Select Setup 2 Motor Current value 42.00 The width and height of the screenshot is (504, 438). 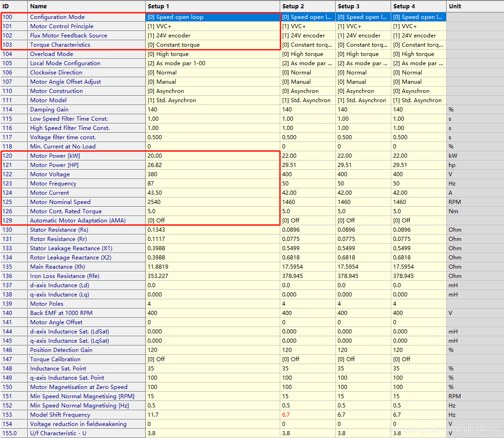point(307,193)
